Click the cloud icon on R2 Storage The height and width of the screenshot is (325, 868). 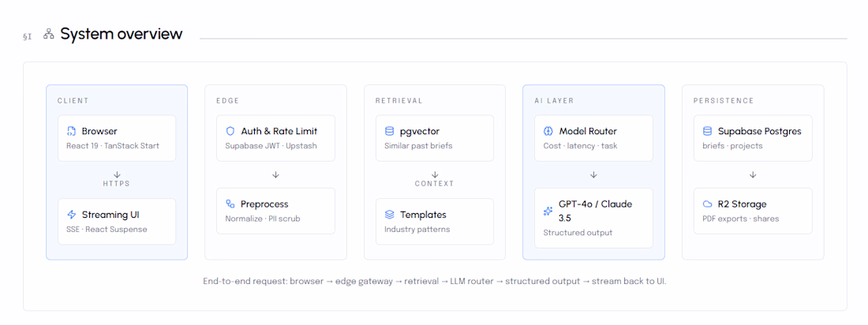coord(707,204)
